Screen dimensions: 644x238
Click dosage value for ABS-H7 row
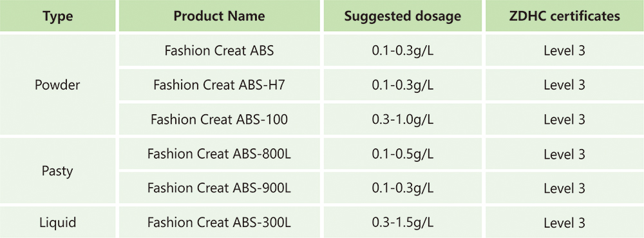(x=402, y=85)
